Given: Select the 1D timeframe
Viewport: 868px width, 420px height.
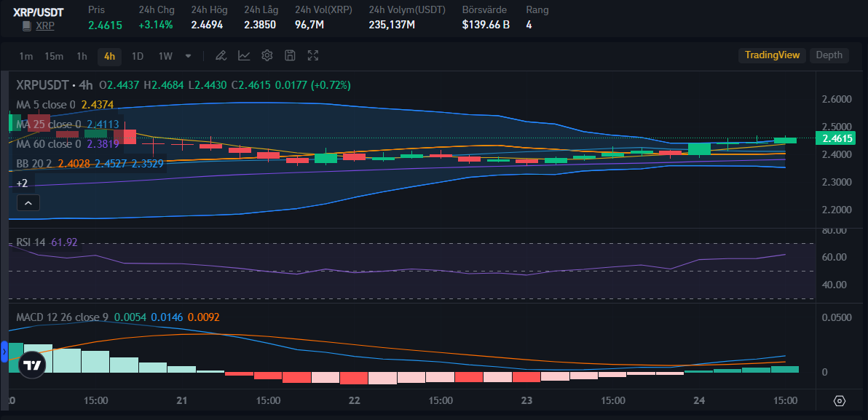Looking at the screenshot, I should coord(138,55).
